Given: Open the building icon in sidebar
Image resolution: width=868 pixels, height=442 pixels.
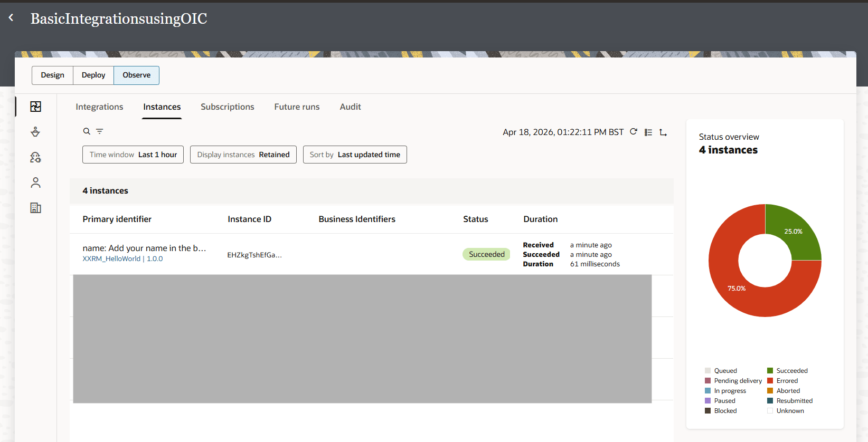Looking at the screenshot, I should (35, 208).
